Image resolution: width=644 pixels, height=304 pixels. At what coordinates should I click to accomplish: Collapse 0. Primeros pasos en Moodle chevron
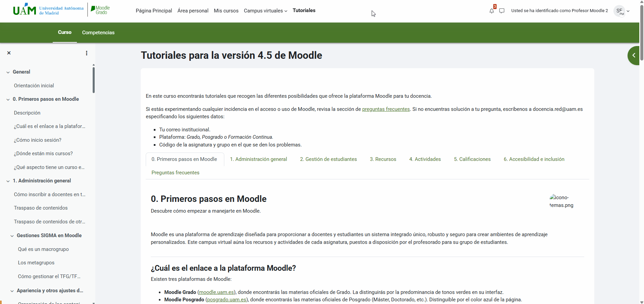pyautogui.click(x=8, y=99)
